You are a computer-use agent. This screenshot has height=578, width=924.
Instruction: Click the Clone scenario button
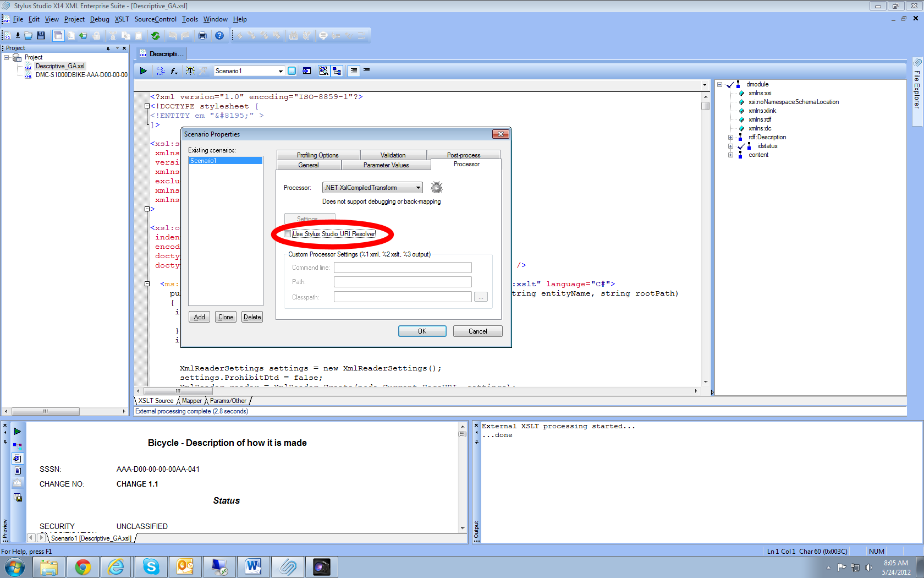pos(226,317)
